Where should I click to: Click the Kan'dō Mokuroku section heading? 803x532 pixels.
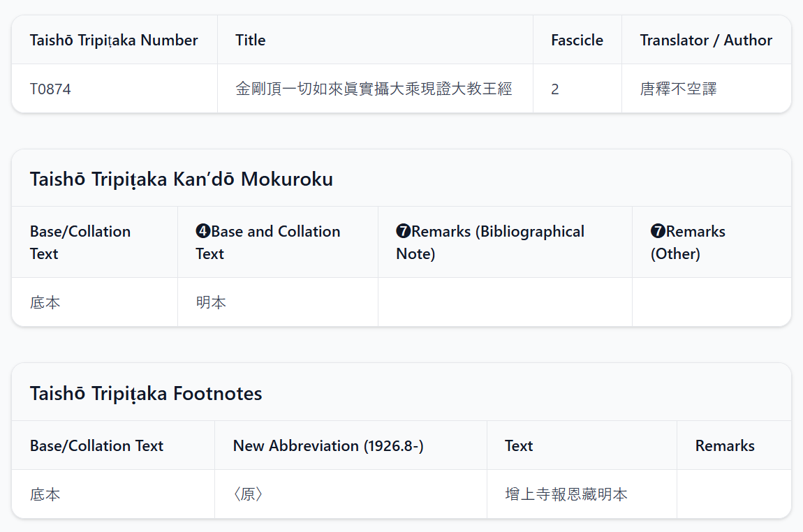click(181, 179)
